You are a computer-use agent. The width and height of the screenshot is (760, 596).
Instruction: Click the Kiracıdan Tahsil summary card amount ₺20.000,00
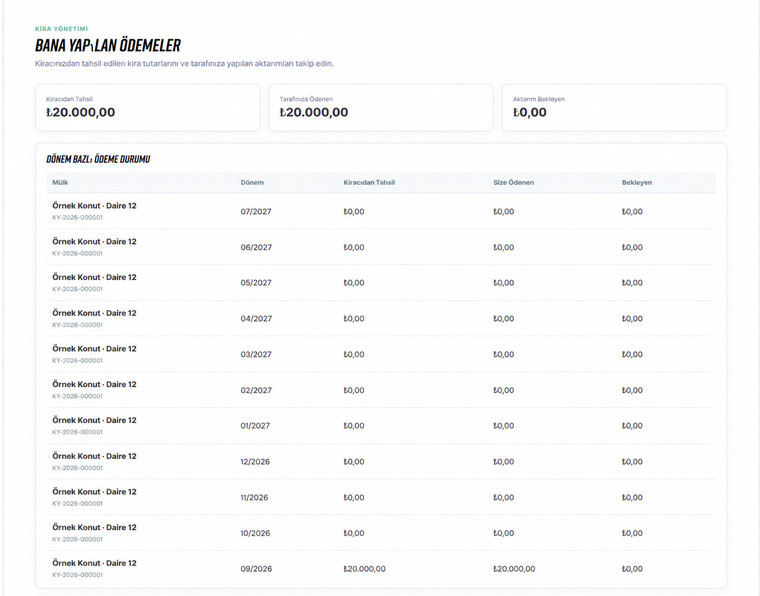80,112
